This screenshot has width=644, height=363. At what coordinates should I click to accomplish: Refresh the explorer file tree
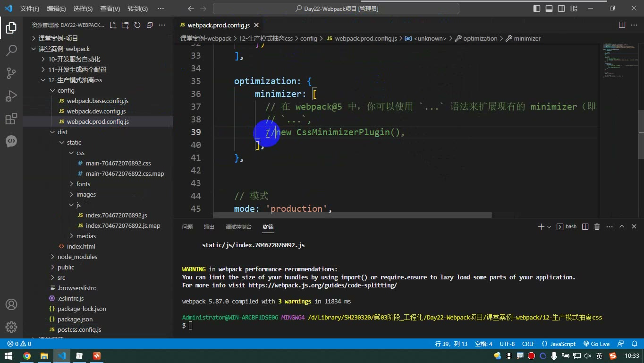[137, 25]
